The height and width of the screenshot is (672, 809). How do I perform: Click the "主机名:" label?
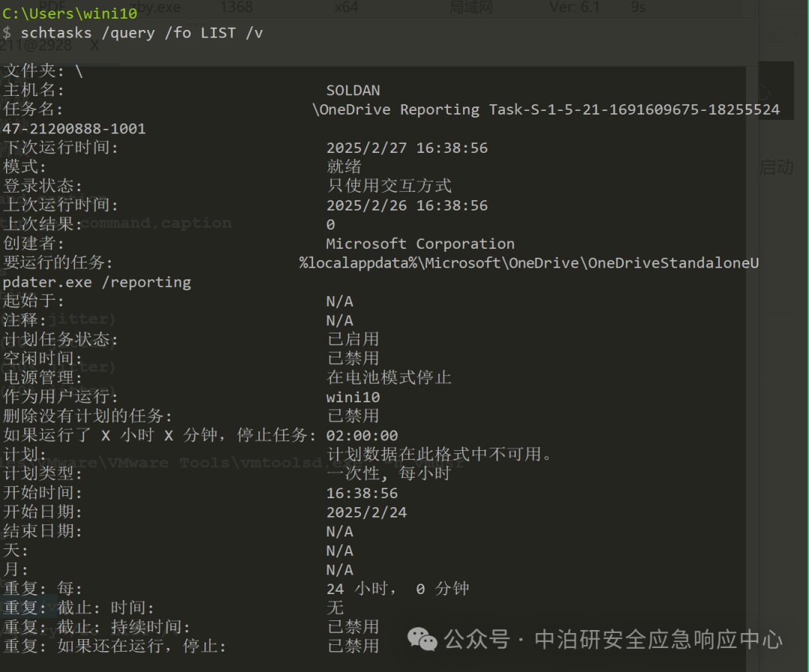coord(34,91)
